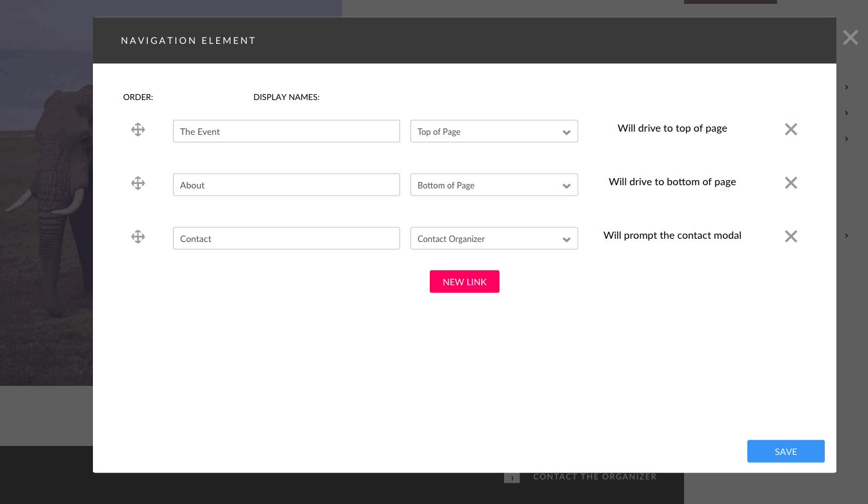Remove the The Event navigation link

click(791, 129)
